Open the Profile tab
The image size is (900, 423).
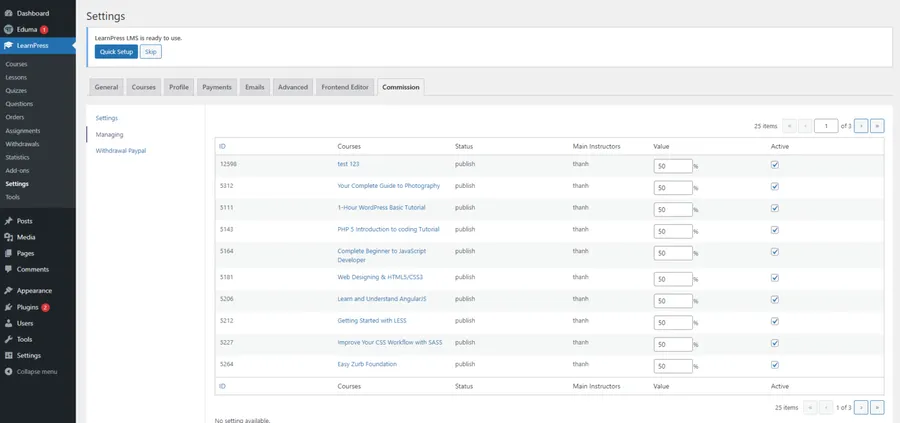coord(179,87)
